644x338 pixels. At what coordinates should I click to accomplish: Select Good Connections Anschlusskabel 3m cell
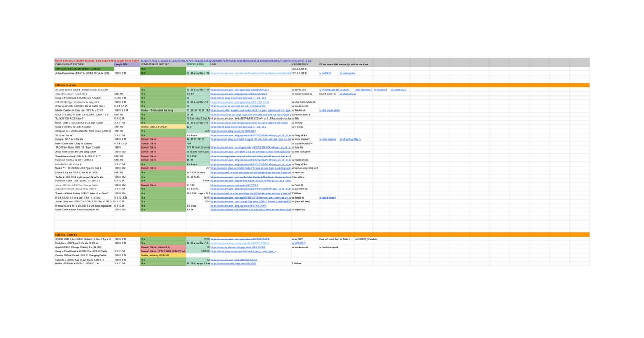click(84, 210)
